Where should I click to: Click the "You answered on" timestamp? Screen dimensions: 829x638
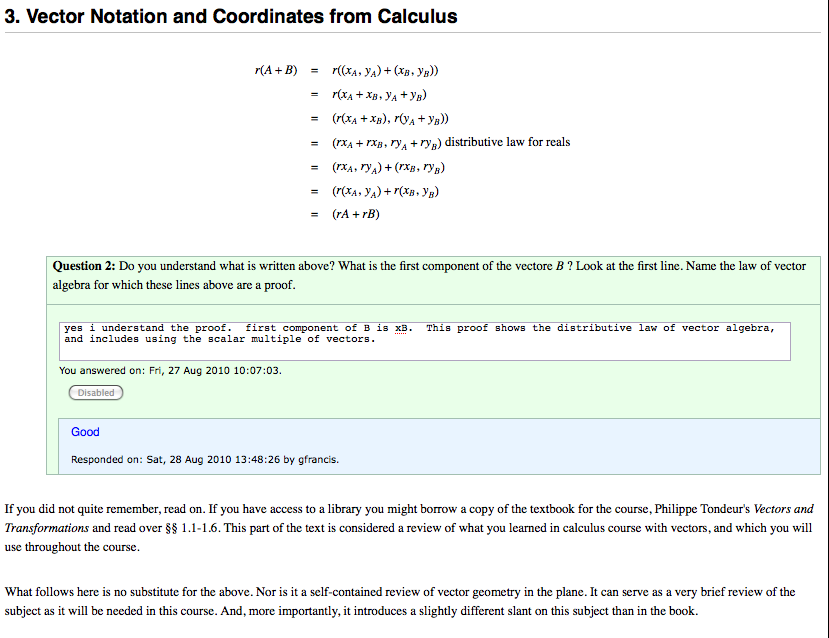click(x=170, y=371)
